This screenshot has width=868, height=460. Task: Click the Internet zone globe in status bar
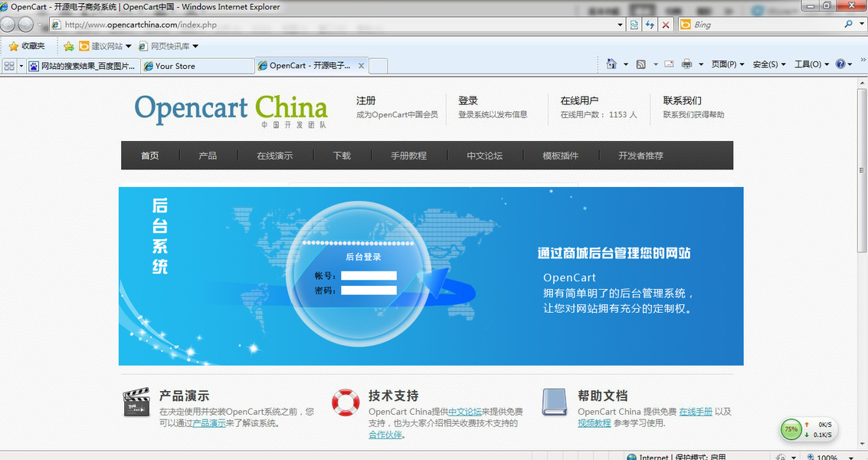[x=631, y=457]
